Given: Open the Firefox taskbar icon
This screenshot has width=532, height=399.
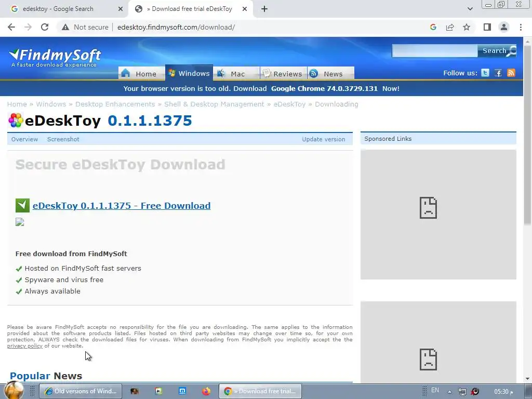Looking at the screenshot, I should pyautogui.click(x=206, y=391).
